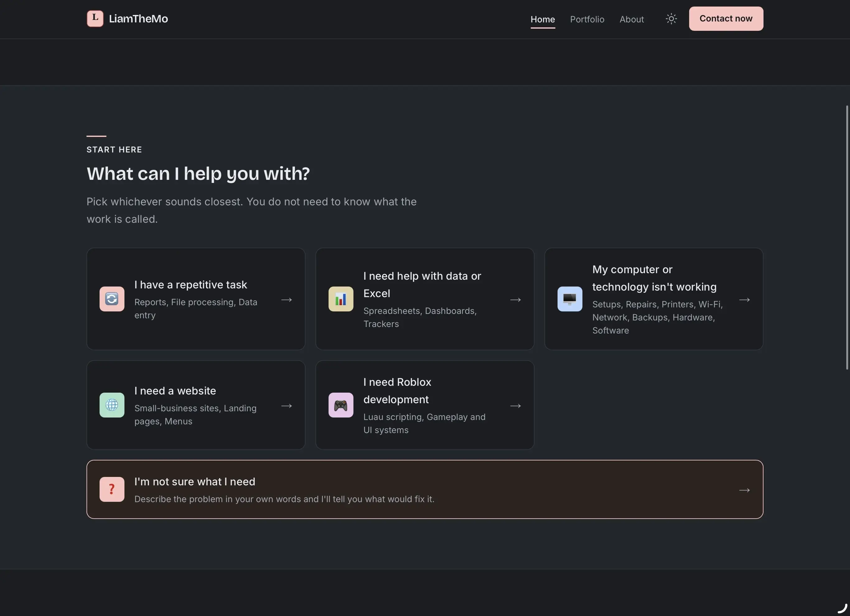The width and height of the screenshot is (850, 616).
Task: Click 'Describe the problem in your own words' text
Action: click(284, 499)
